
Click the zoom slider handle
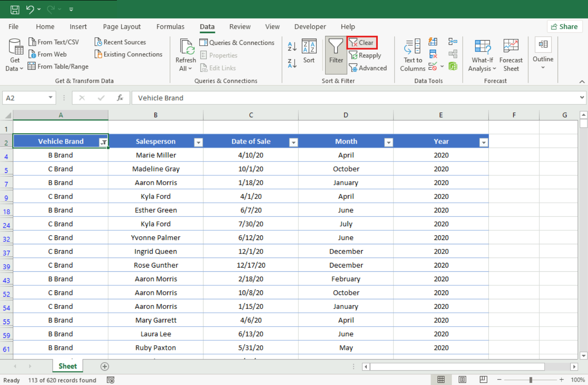[x=531, y=380]
